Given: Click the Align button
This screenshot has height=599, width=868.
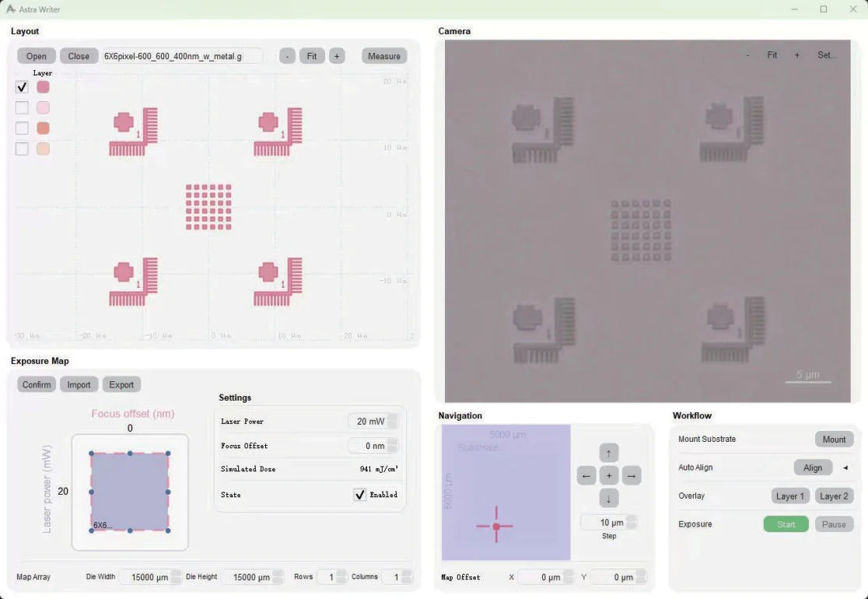Looking at the screenshot, I should [x=813, y=468].
